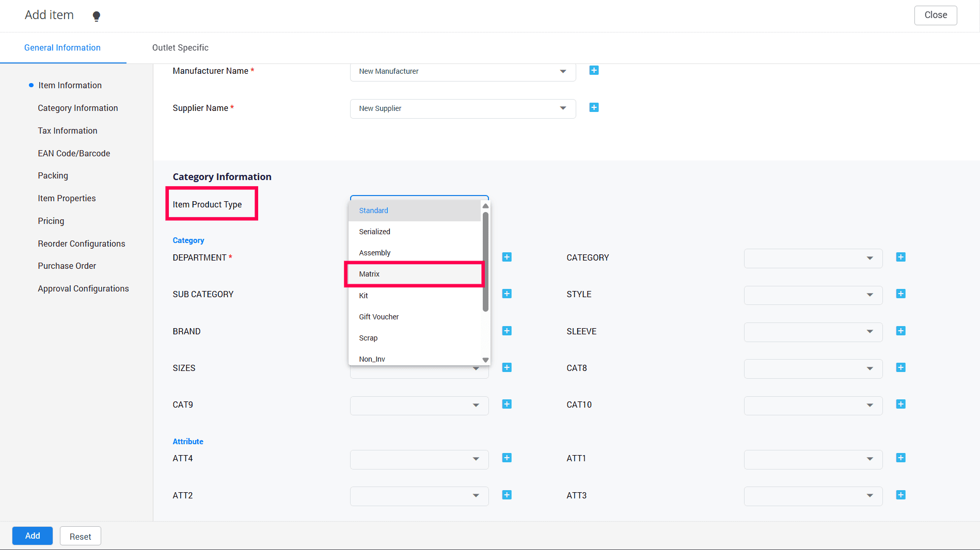
Task: Jump to Category Information section
Action: (x=78, y=108)
